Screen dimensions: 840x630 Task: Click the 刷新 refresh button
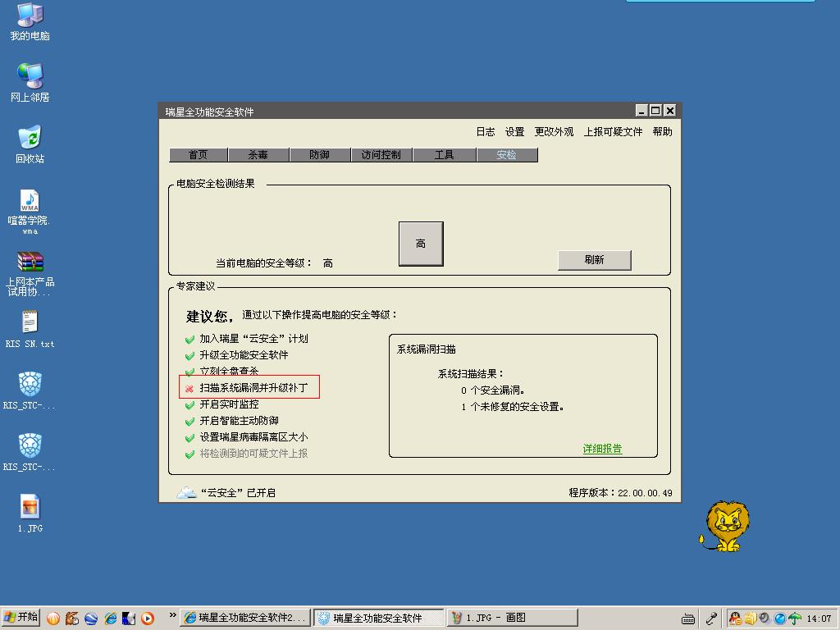[x=595, y=260]
